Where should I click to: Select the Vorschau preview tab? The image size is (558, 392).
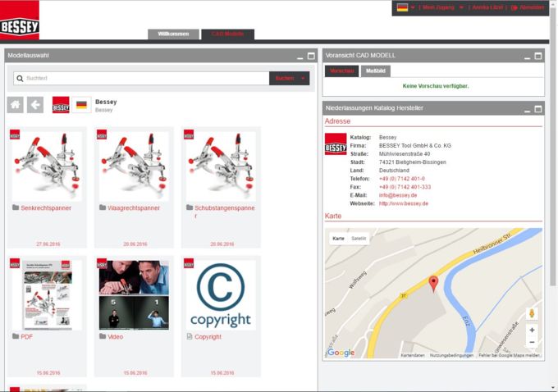coord(341,71)
